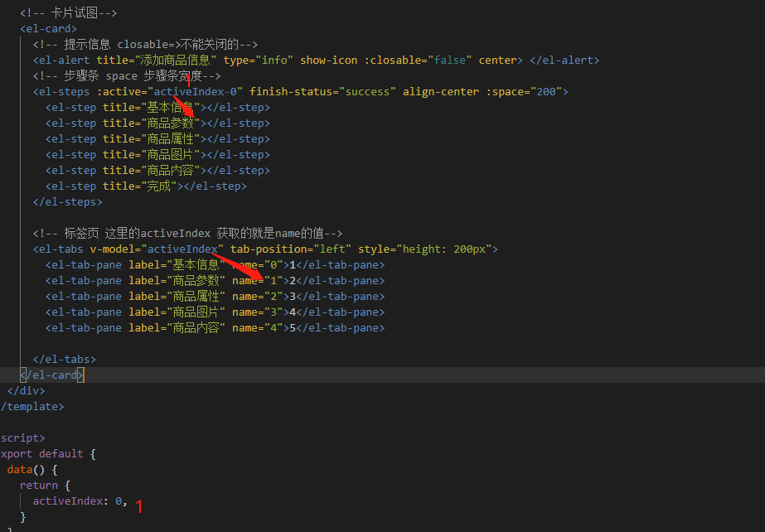Click v-model "activeIndex" in el-tabs
Screen dimensions: 765x532
182,249
